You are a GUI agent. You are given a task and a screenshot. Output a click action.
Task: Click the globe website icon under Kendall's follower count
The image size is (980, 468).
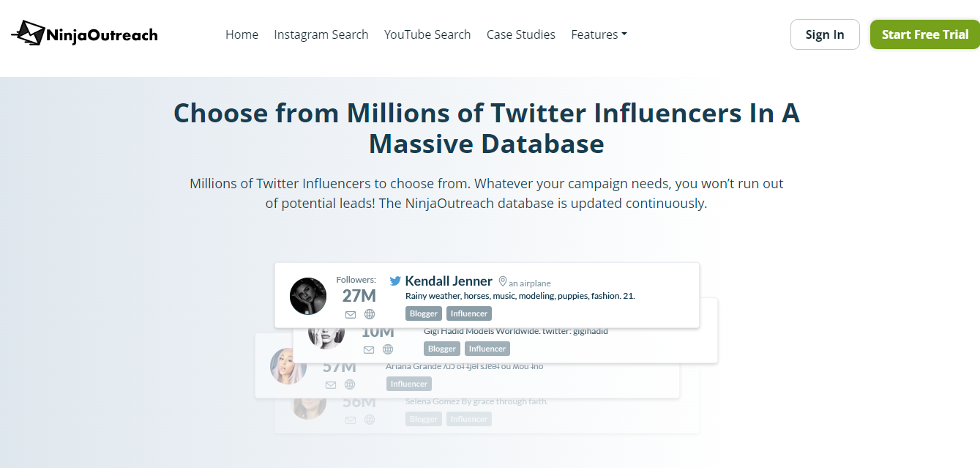(370, 313)
